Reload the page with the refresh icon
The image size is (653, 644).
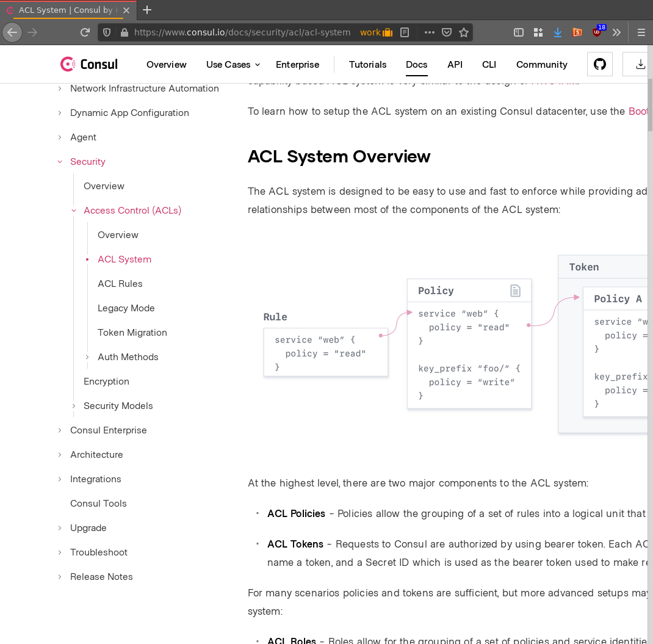(x=85, y=32)
